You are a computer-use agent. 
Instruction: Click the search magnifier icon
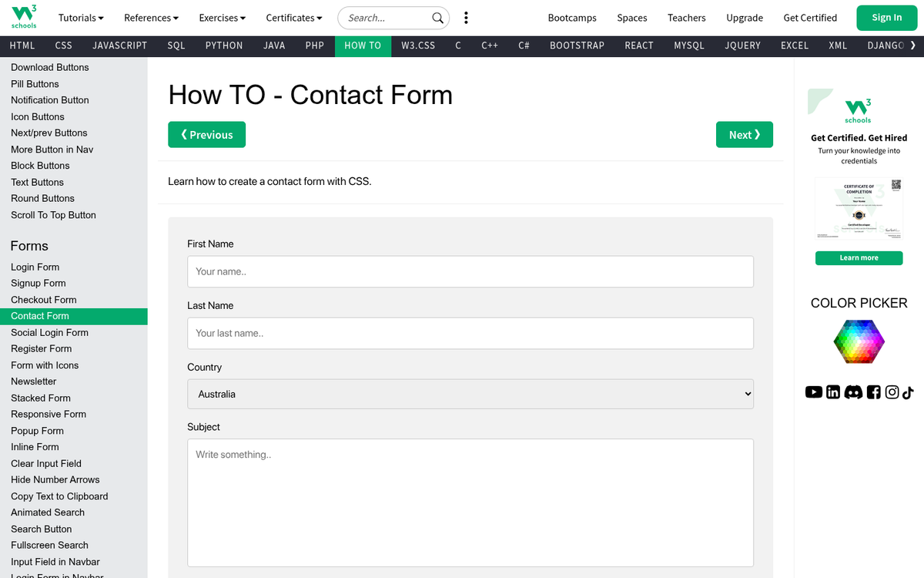coord(438,17)
